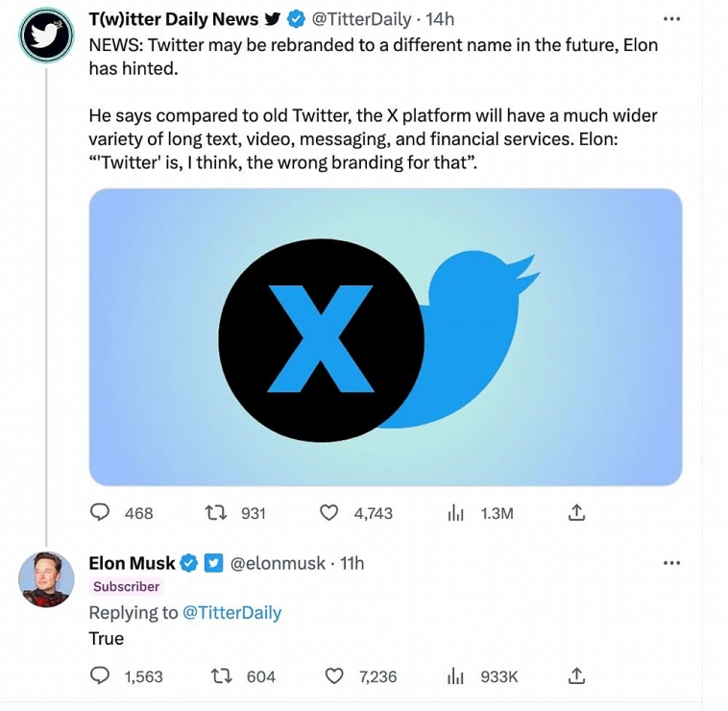This screenshot has width=728, height=711.
Task: Click the @TitterDaily mention in reply
Action: [x=231, y=613]
